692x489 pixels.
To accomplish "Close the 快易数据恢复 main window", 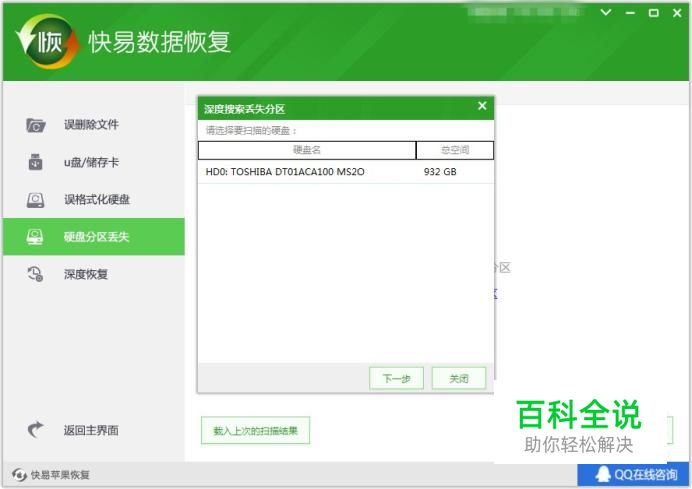I will (x=677, y=13).
